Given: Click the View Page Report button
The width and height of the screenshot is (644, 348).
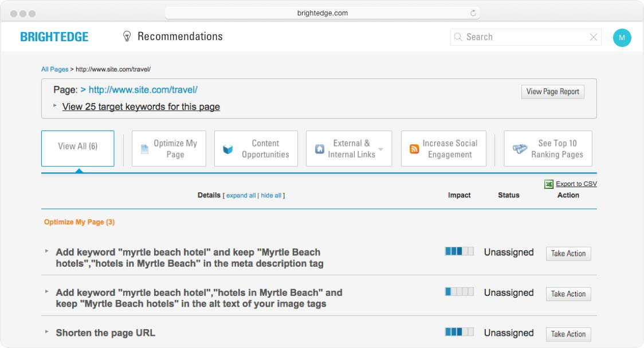Looking at the screenshot, I should [x=552, y=92].
